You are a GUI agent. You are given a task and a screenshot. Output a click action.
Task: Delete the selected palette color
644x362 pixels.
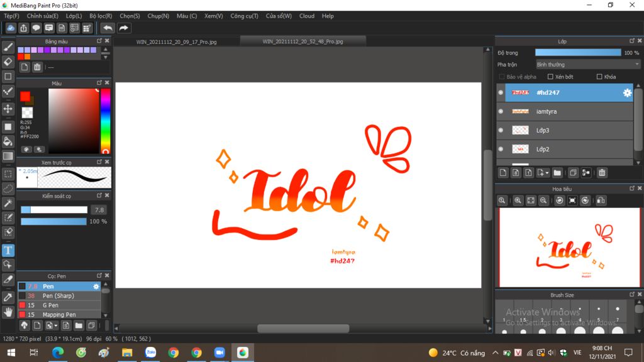(37, 67)
